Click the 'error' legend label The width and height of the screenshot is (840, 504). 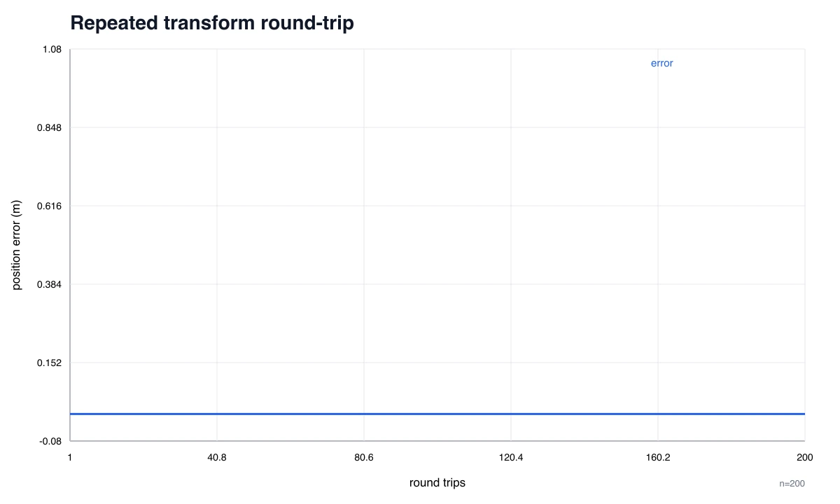(661, 63)
